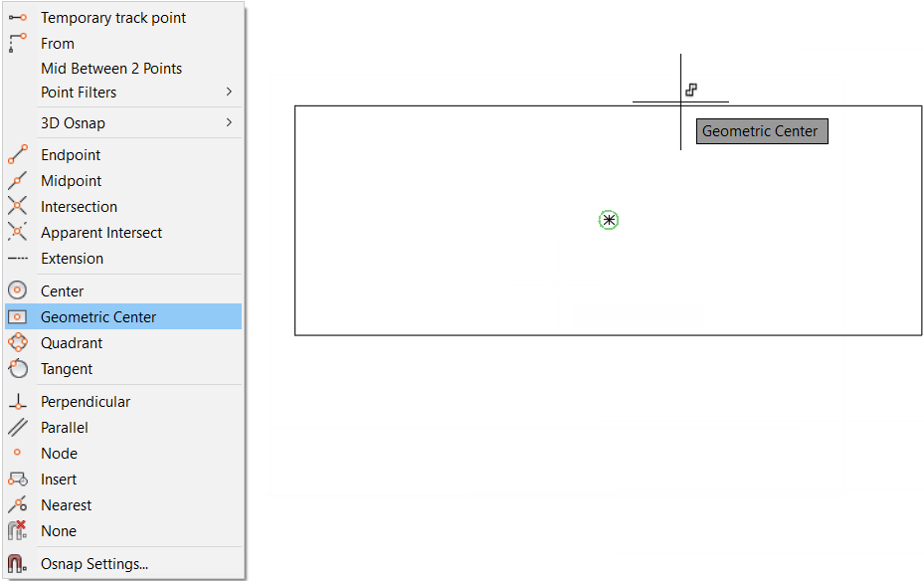This screenshot has width=924, height=581.
Task: Choose the Extension menu label
Action: click(72, 259)
